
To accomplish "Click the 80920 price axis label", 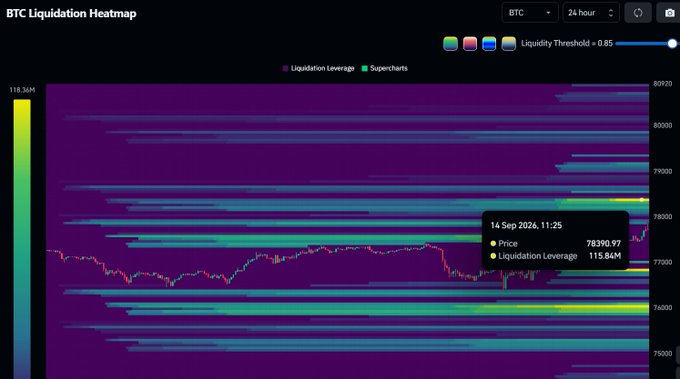I will (663, 84).
